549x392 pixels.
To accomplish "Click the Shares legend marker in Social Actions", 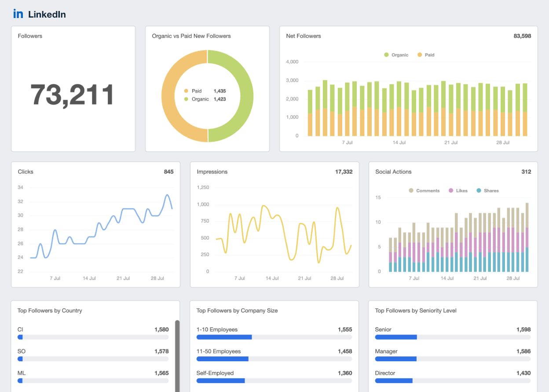I will (x=479, y=190).
